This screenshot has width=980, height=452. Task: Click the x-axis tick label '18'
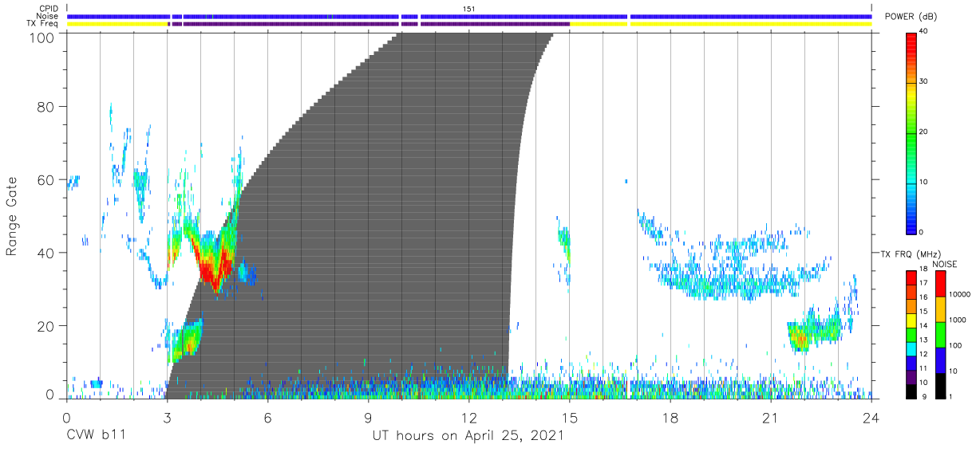click(x=670, y=418)
